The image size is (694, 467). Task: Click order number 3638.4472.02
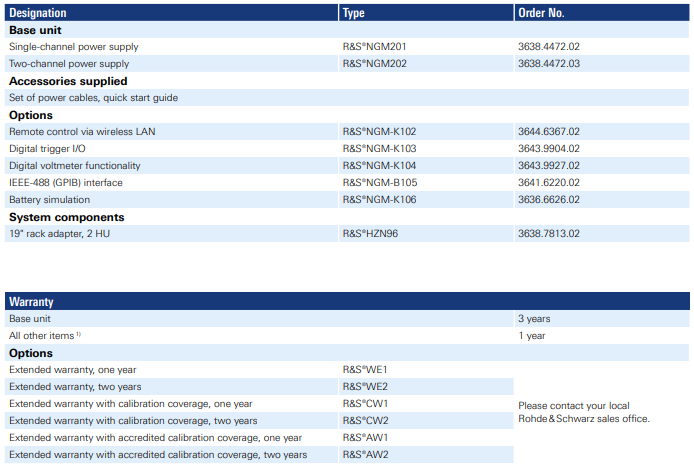point(549,46)
